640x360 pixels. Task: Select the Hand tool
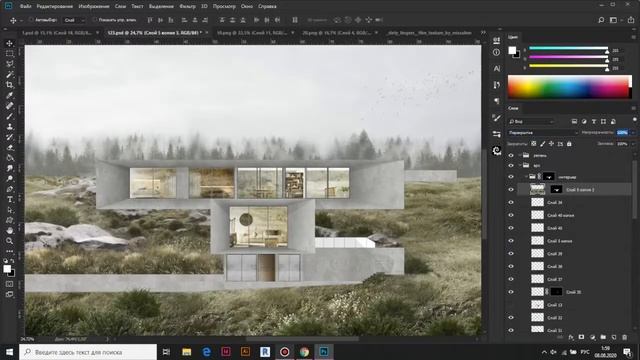pos(9,231)
